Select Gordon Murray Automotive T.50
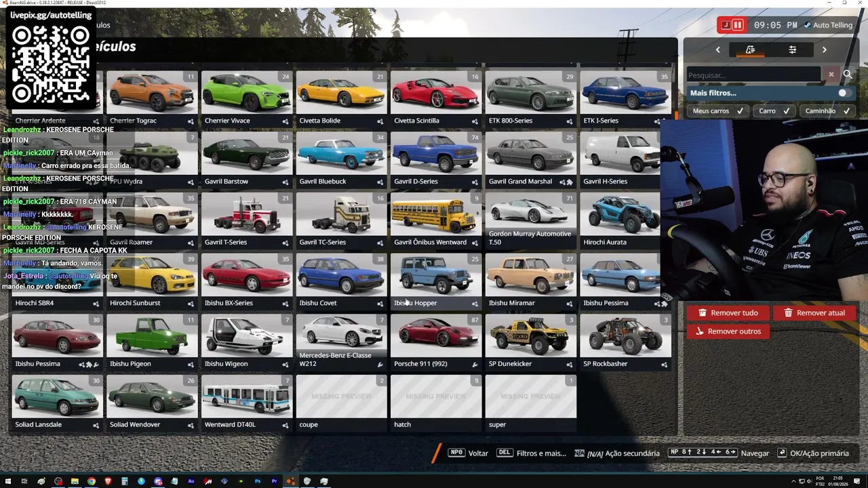Screen dimensions: 868x488 click(531, 220)
